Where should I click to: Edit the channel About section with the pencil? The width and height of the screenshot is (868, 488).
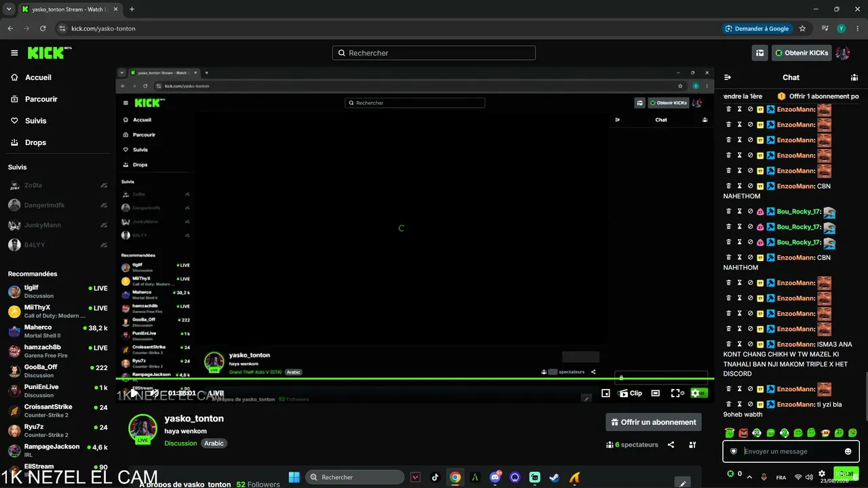tap(683, 483)
